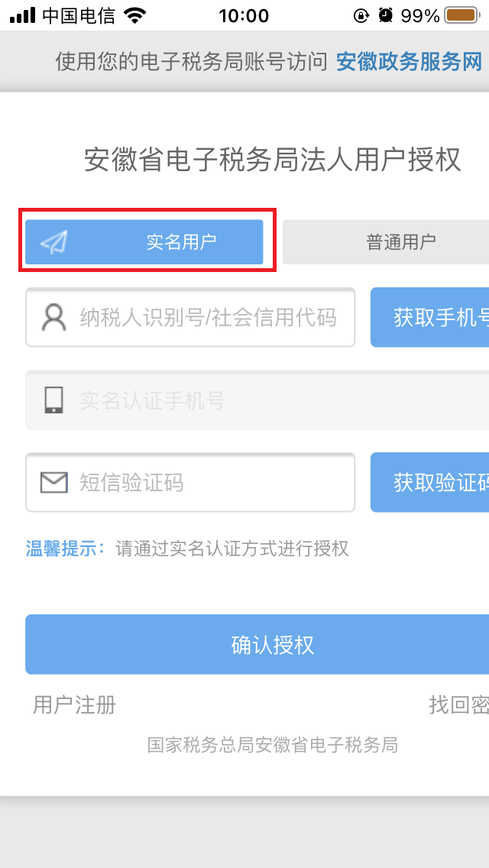Tap the cellular signal bars icon
Screen dimensions: 489x868
coord(22,15)
